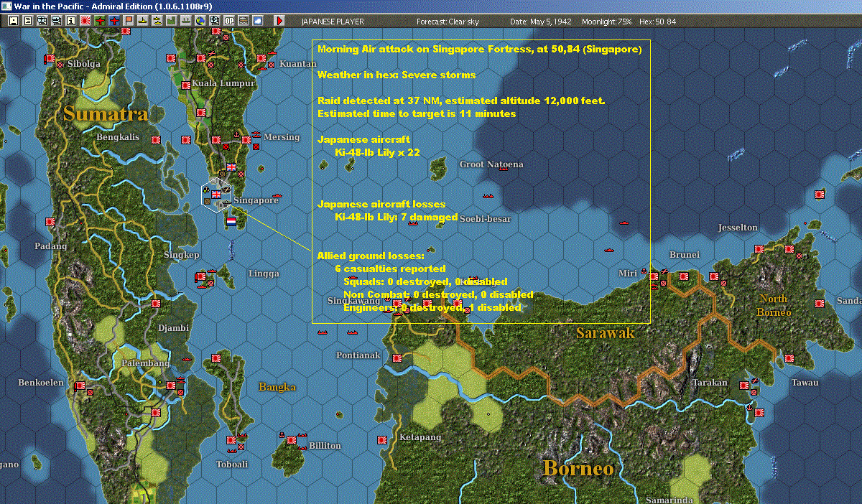Click the Sumatra region label
Screen dimensions: 862x504
pyautogui.click(x=106, y=113)
